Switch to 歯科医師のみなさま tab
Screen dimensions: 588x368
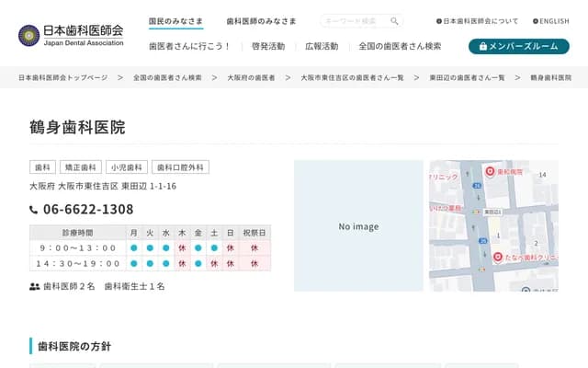click(x=261, y=20)
